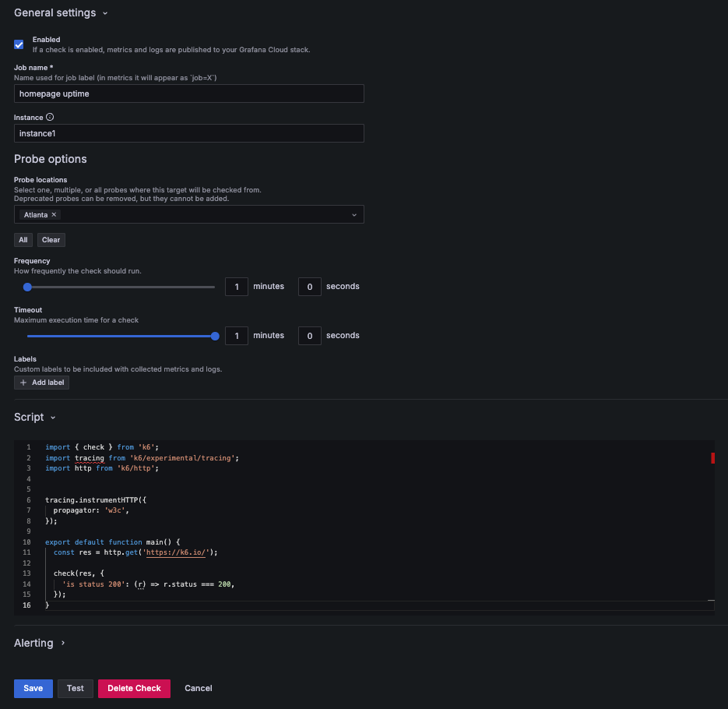Click the Save button
Viewport: 728px width, 709px height.
tap(33, 688)
